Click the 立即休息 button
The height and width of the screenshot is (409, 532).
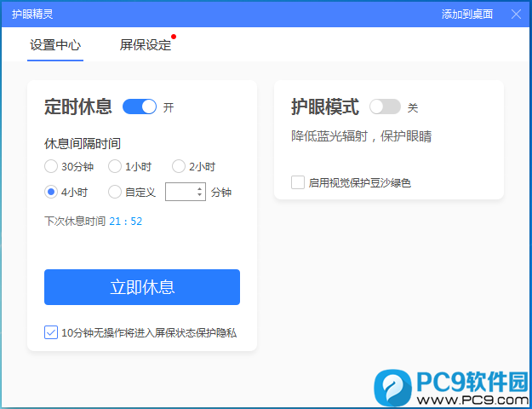[142, 287]
